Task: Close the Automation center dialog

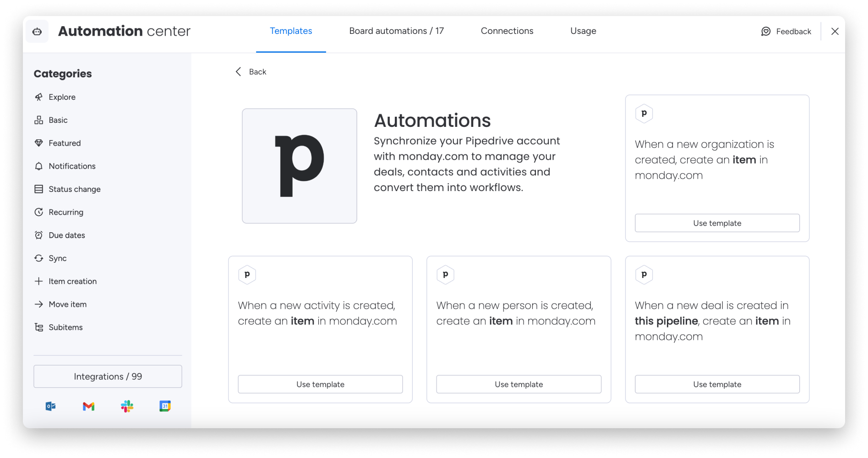Action: (x=835, y=31)
